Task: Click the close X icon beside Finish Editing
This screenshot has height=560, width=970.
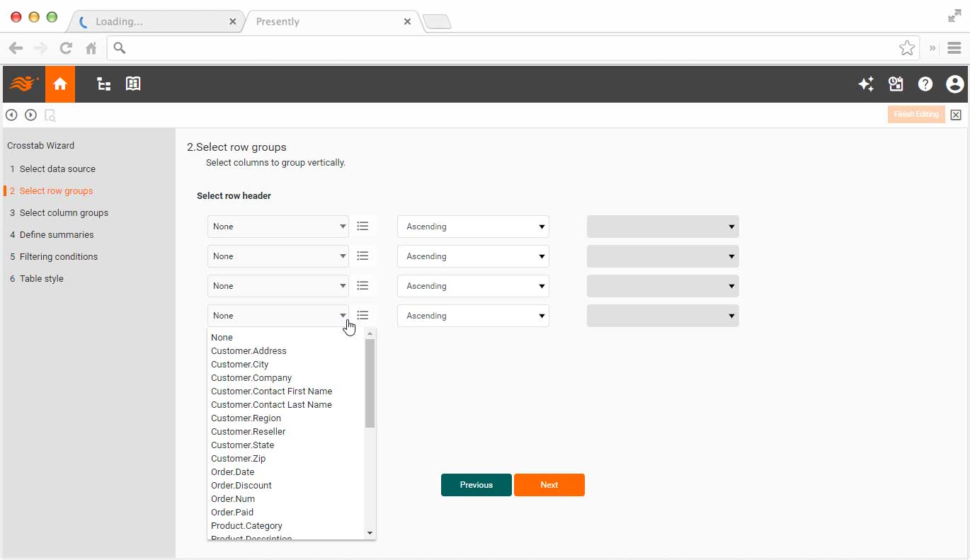Action: [x=956, y=115]
